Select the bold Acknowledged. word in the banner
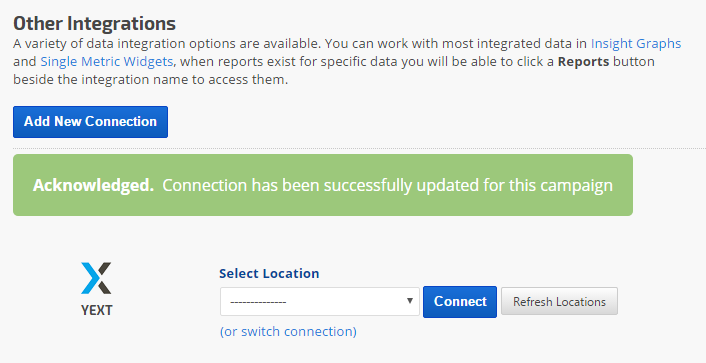 point(94,185)
